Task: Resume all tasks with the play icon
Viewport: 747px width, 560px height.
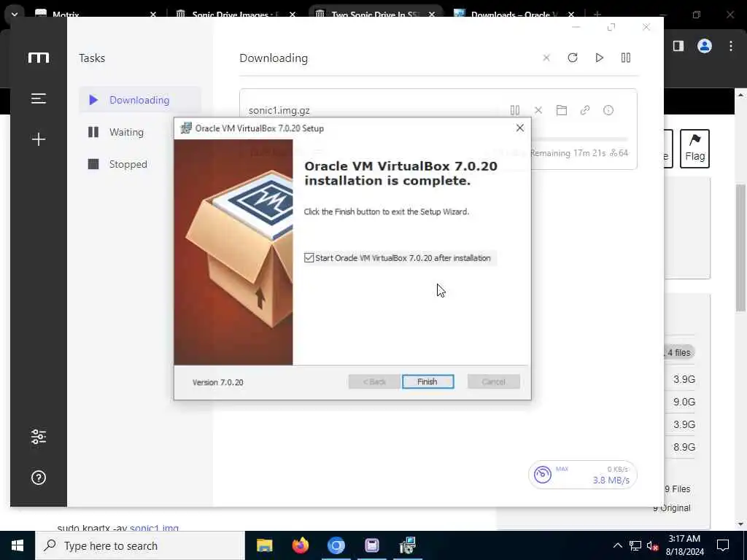Action: point(600,58)
